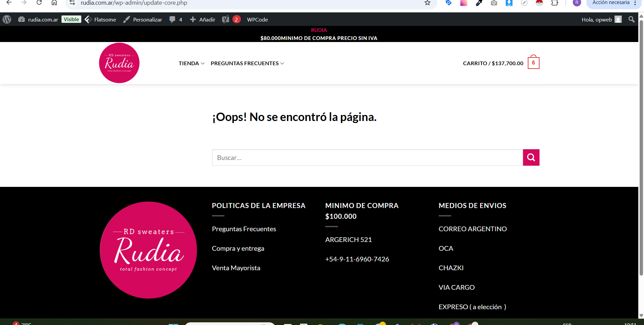Viewport: 644px width, 325px height.
Task: Open the comments bubble icon
Action: (173, 19)
